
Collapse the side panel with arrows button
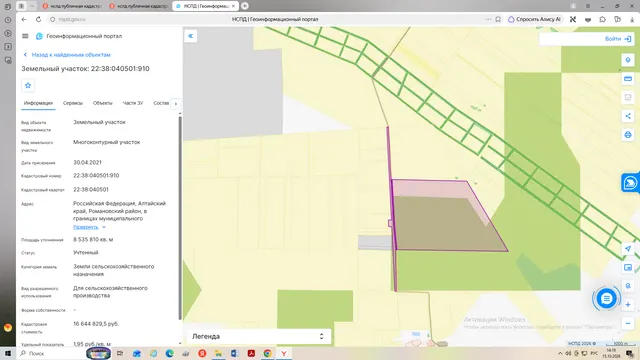click(191, 36)
